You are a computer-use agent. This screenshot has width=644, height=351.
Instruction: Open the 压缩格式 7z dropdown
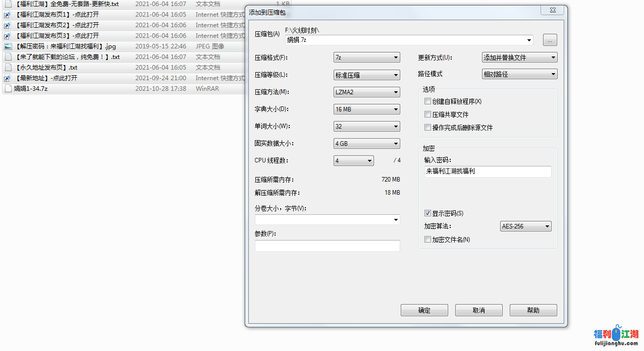pos(366,58)
